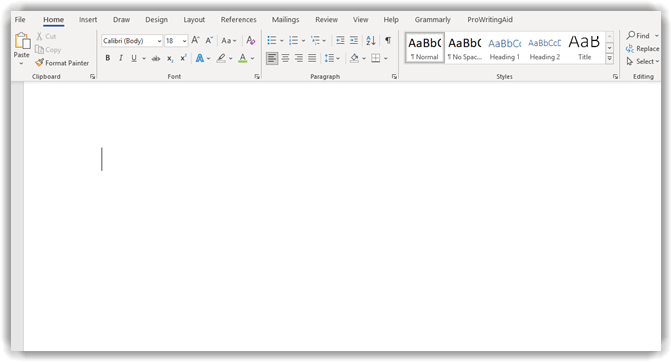Apply the Bullets list icon
Image resolution: width=671 pixels, height=362 pixels.
click(x=272, y=40)
